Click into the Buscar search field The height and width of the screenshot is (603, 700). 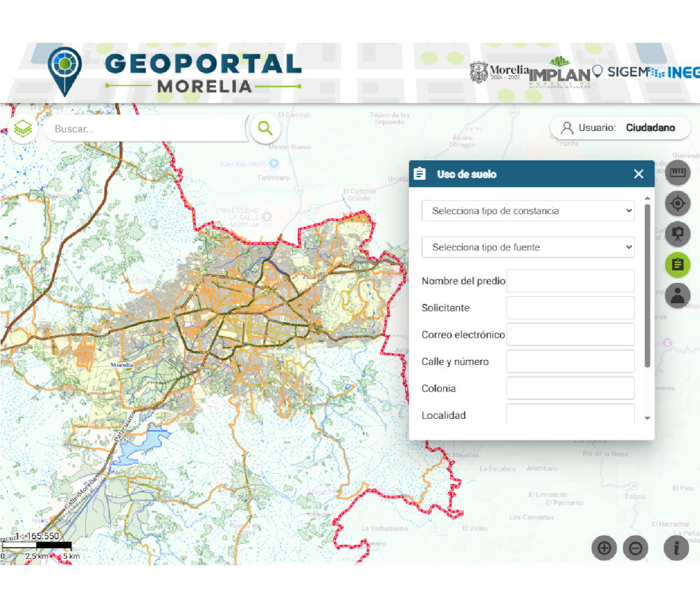pyautogui.click(x=147, y=129)
